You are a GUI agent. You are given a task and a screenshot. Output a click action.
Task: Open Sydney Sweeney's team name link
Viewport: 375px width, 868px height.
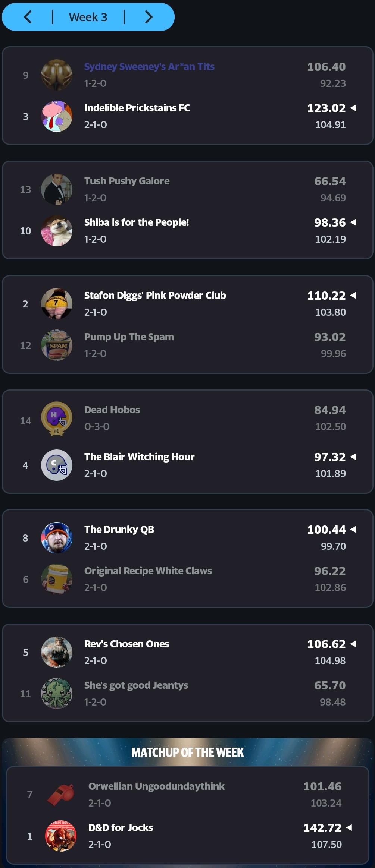tap(149, 67)
